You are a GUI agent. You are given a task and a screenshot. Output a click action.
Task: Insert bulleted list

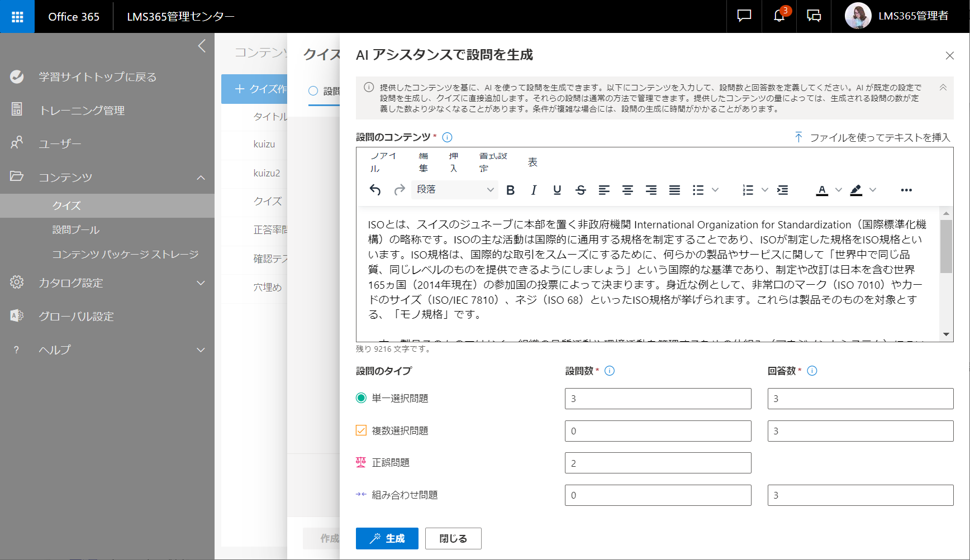point(698,190)
